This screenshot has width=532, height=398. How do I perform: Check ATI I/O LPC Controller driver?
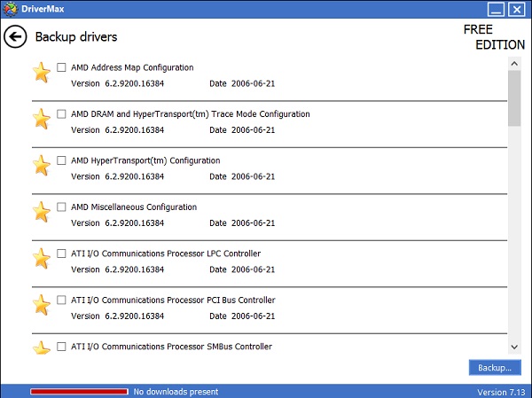[x=61, y=254]
